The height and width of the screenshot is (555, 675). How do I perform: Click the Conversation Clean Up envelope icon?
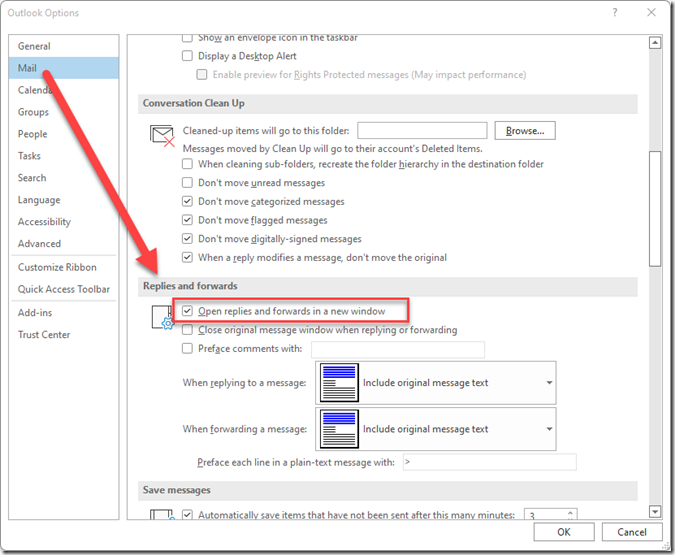click(162, 135)
